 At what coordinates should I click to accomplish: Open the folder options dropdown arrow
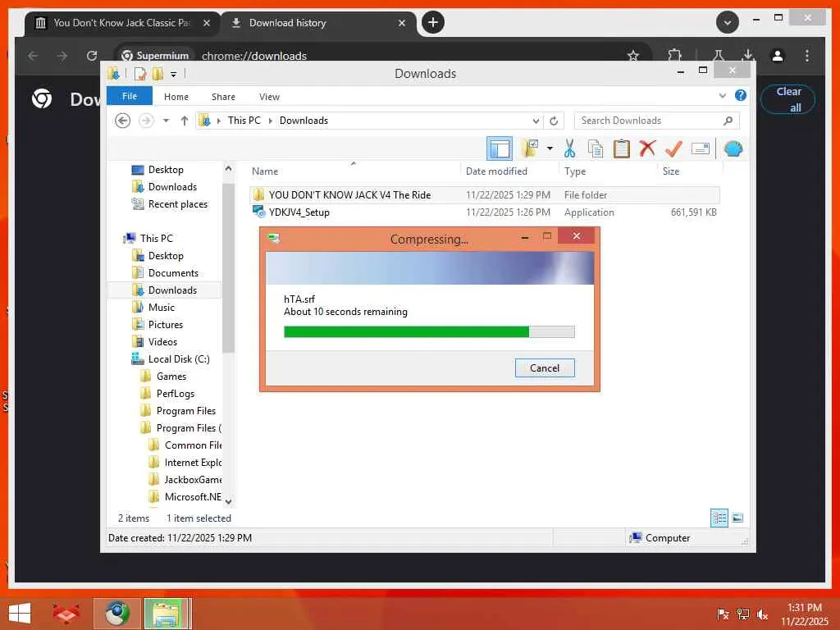(x=550, y=148)
